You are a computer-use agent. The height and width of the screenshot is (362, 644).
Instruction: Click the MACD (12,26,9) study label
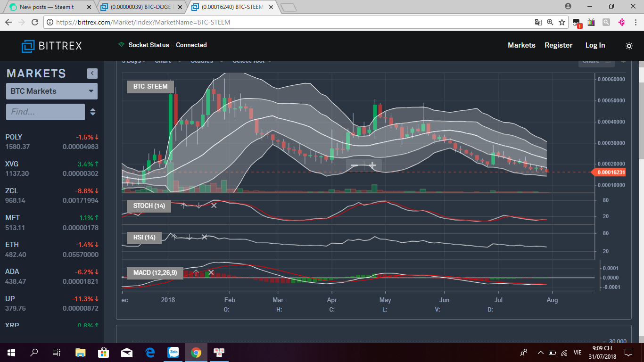click(x=155, y=273)
